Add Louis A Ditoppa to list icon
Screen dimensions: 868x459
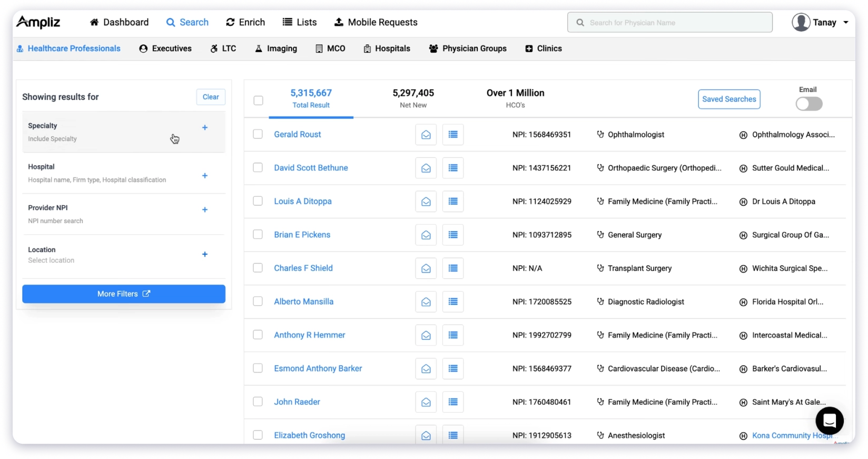pos(453,202)
